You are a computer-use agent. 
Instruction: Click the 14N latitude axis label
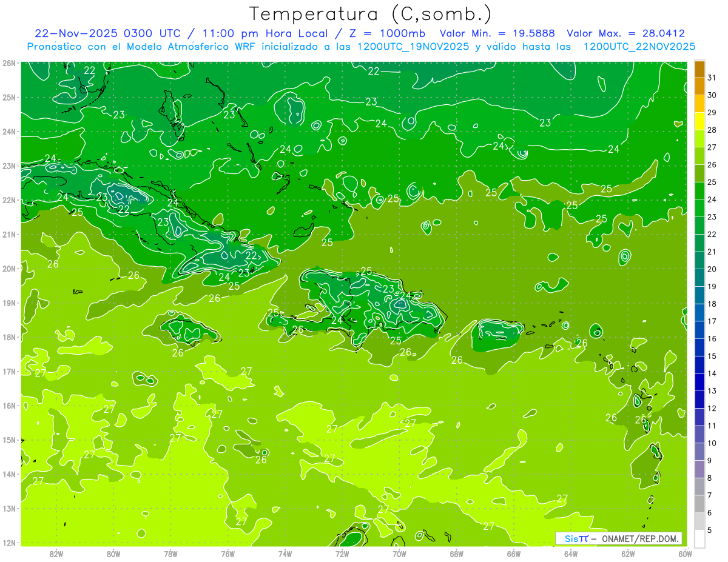tap(9, 474)
